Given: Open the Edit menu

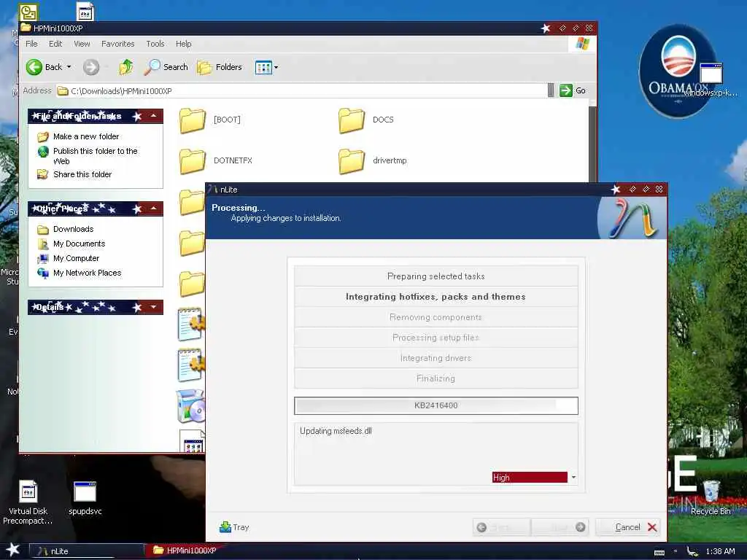Looking at the screenshot, I should pos(55,44).
